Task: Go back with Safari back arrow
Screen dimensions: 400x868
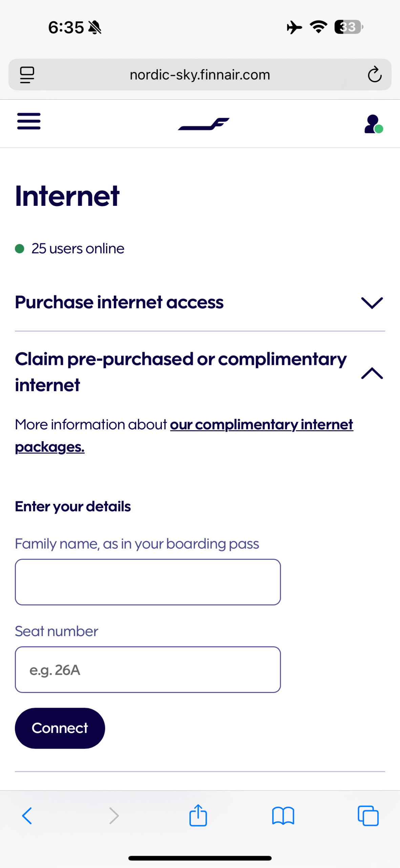Action: tap(27, 815)
